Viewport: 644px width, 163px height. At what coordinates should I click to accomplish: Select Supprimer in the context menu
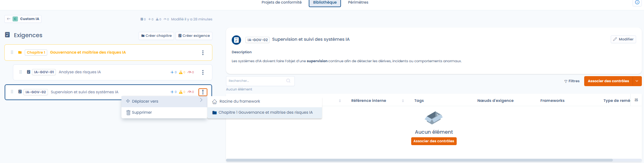point(141,112)
